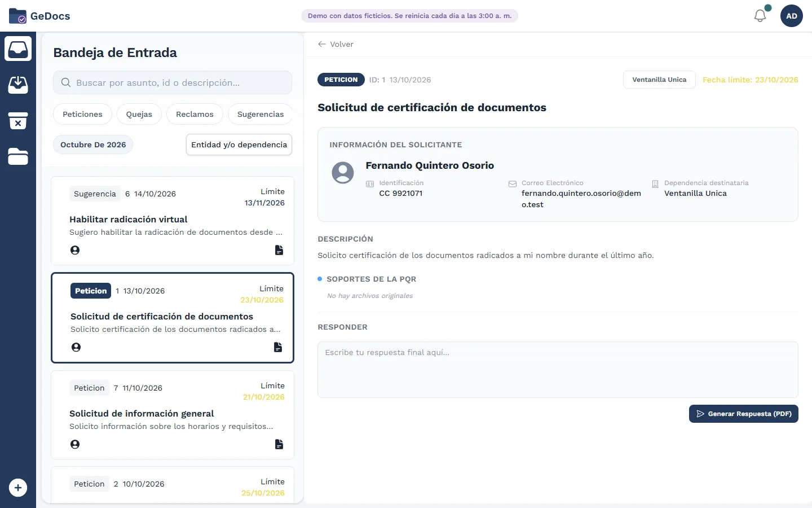812x508 pixels.
Task: Open the Habilitar radicación virtual item
Action: point(173,221)
